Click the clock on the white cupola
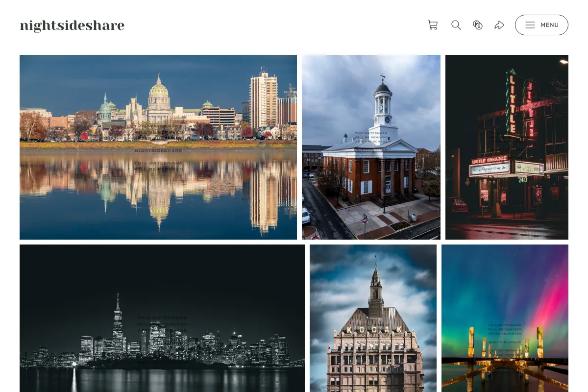Image resolution: width=588 pixels, height=392 pixels. point(387,120)
